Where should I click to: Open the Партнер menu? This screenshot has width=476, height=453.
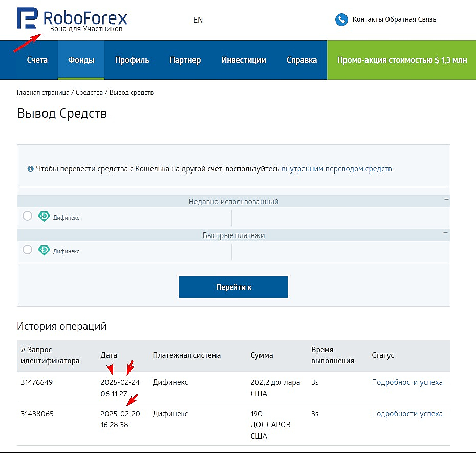pyautogui.click(x=185, y=60)
